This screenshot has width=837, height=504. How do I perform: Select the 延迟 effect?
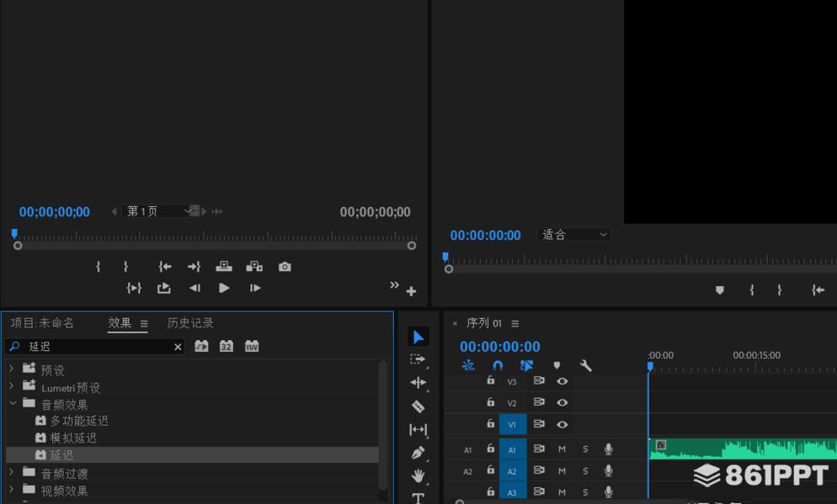pos(61,455)
